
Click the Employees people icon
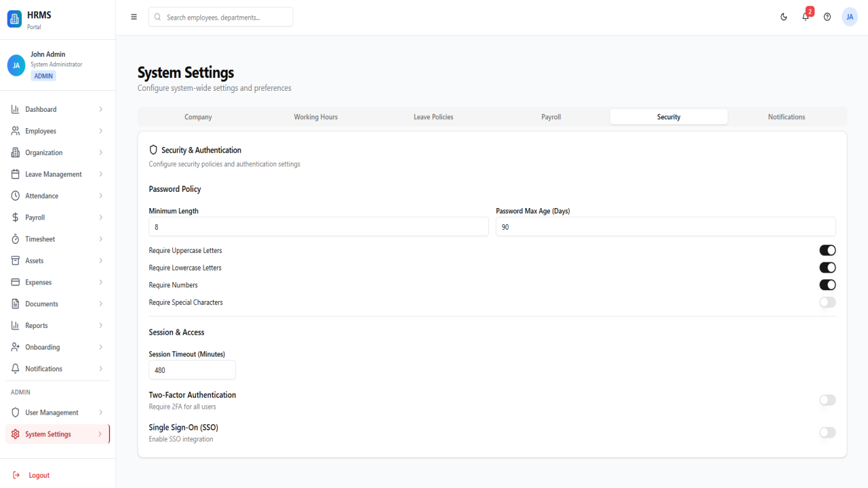[x=16, y=131]
